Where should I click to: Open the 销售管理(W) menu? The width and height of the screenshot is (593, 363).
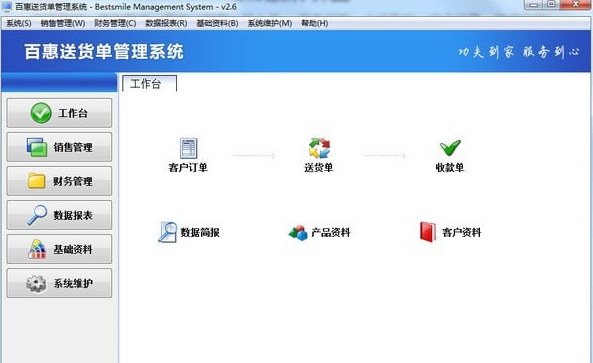[x=63, y=23]
